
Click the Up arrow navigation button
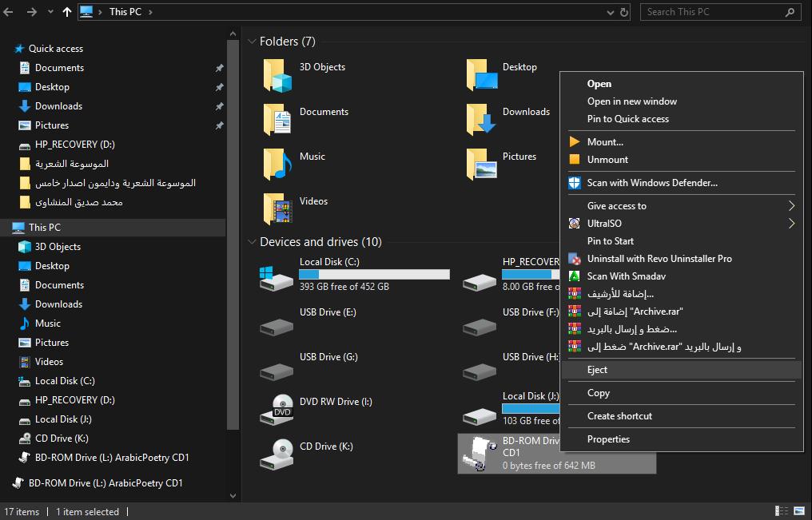click(66, 12)
